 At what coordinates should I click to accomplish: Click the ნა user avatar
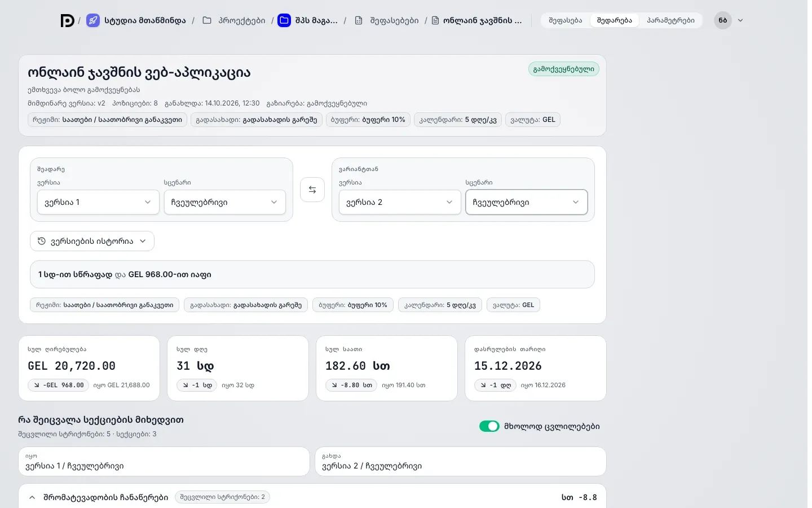click(723, 20)
